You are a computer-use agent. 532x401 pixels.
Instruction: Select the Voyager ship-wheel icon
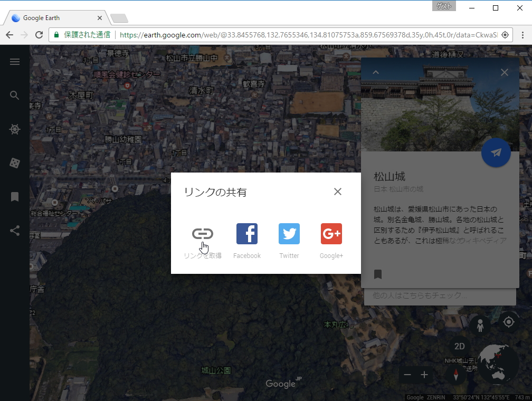click(14, 129)
